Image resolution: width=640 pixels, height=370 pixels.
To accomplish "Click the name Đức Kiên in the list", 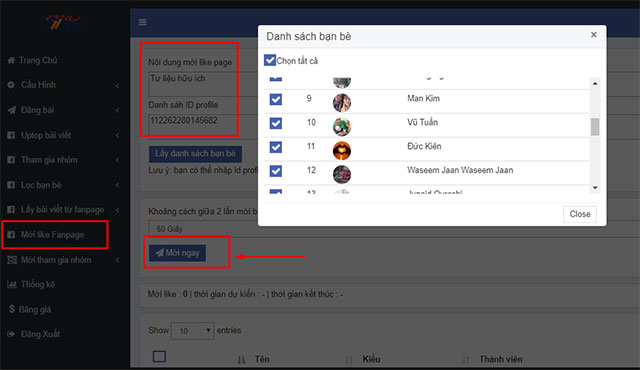I will tap(424, 146).
